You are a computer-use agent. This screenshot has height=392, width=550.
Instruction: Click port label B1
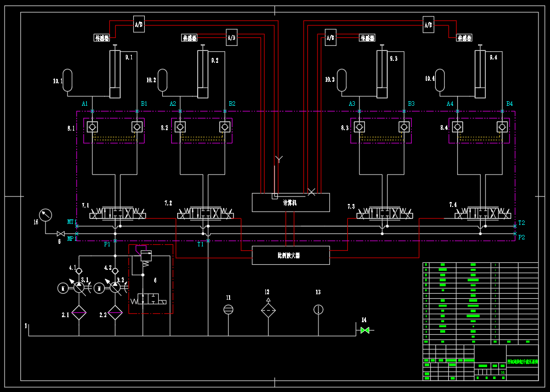tap(144, 104)
